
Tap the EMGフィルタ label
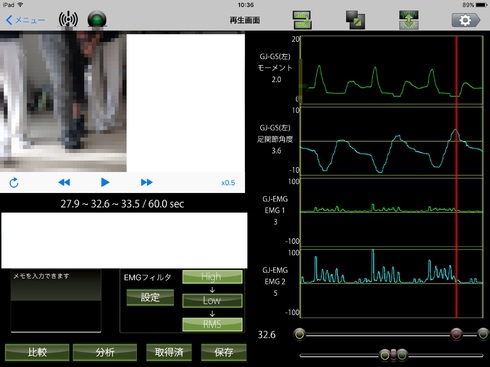(147, 277)
